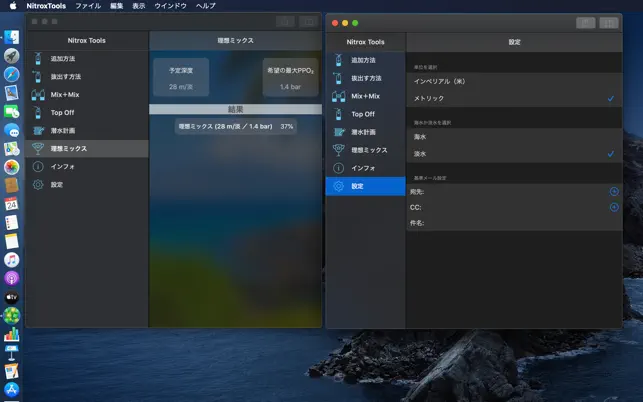This screenshot has width=643, height=402.
Task: Open 理想ミックス in the right window sidebar
Action: [365, 150]
